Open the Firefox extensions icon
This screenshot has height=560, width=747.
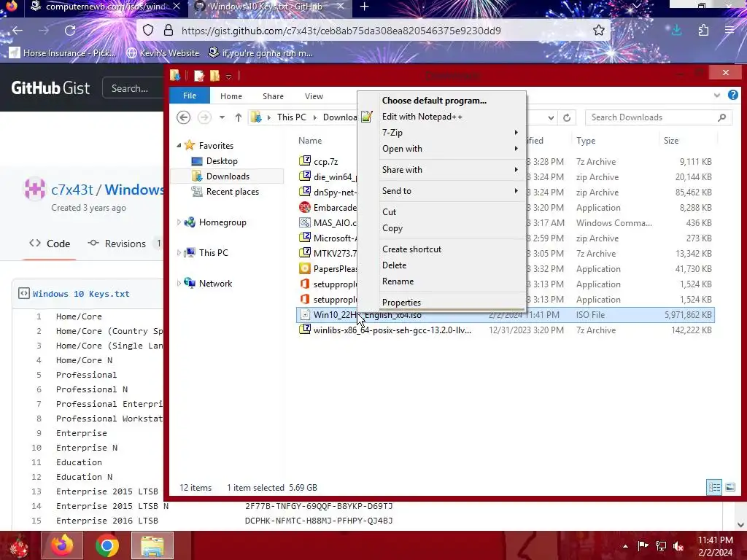tap(703, 31)
